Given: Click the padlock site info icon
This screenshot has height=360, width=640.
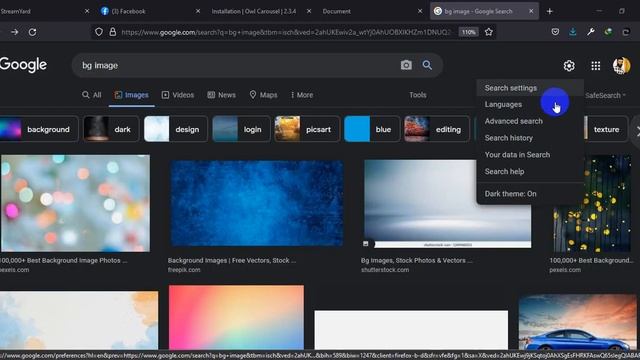Looking at the screenshot, I should click(113, 32).
